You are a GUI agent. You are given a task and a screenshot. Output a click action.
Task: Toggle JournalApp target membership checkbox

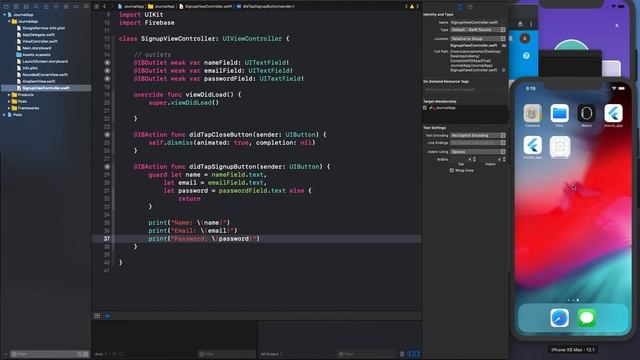point(425,108)
